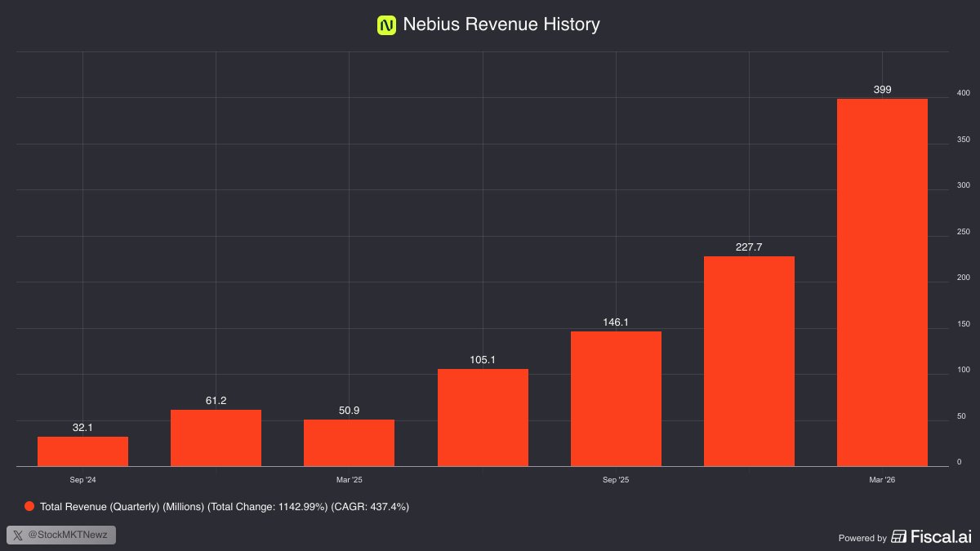
Task: Select the bar labeled 61.2
Action: tap(216, 438)
